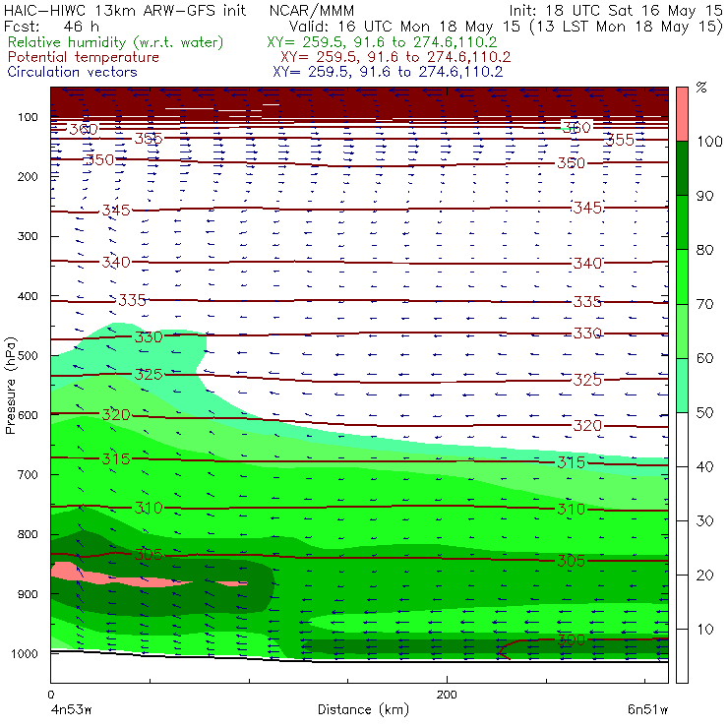The width and height of the screenshot is (728, 728).
Task: Click the 700 hPa pressure axis label
Action: coord(28,474)
